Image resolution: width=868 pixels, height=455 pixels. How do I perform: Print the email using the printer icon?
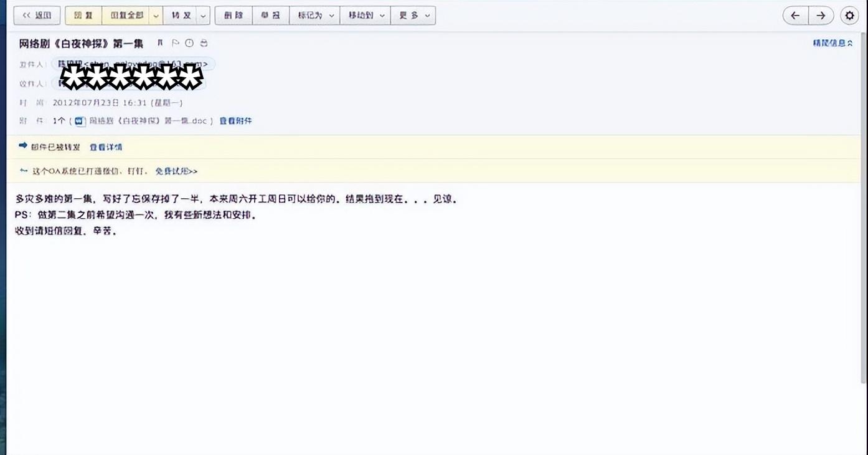(x=204, y=43)
